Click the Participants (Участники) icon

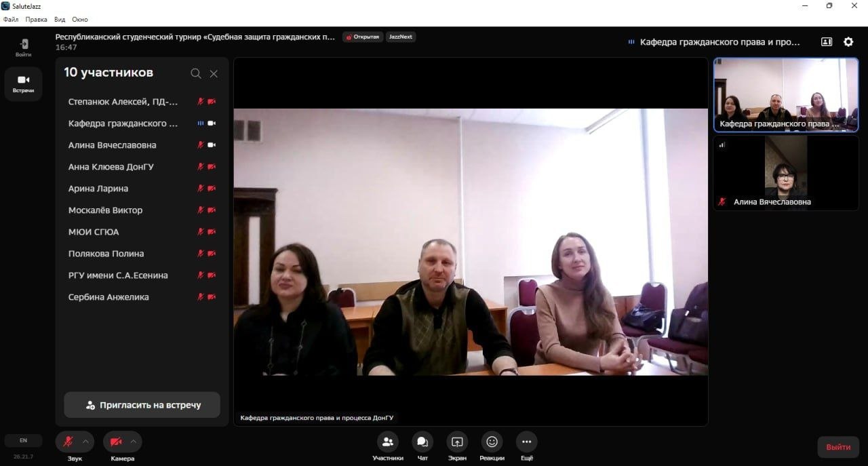tap(387, 442)
